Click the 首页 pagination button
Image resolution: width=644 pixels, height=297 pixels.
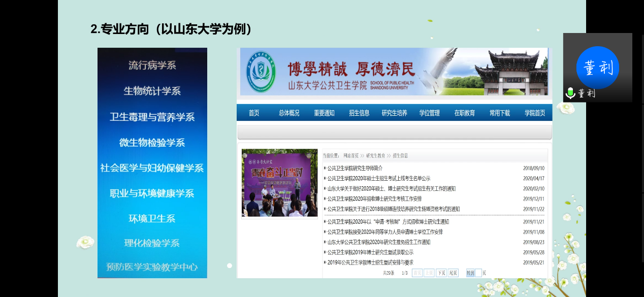tap(417, 273)
